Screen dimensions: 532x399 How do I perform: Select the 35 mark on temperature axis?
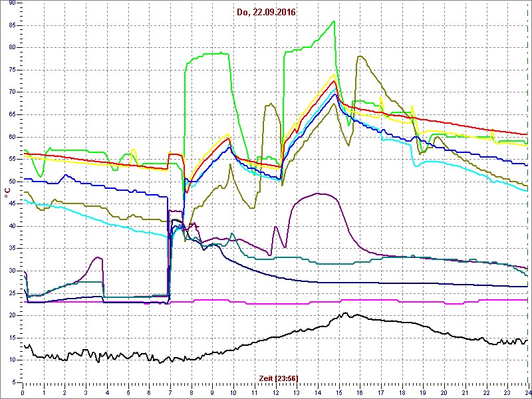[12, 248]
